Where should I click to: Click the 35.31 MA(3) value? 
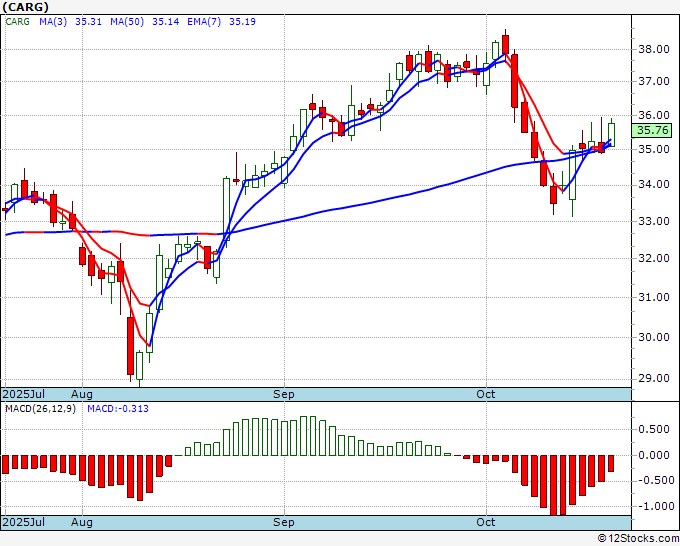(88, 22)
